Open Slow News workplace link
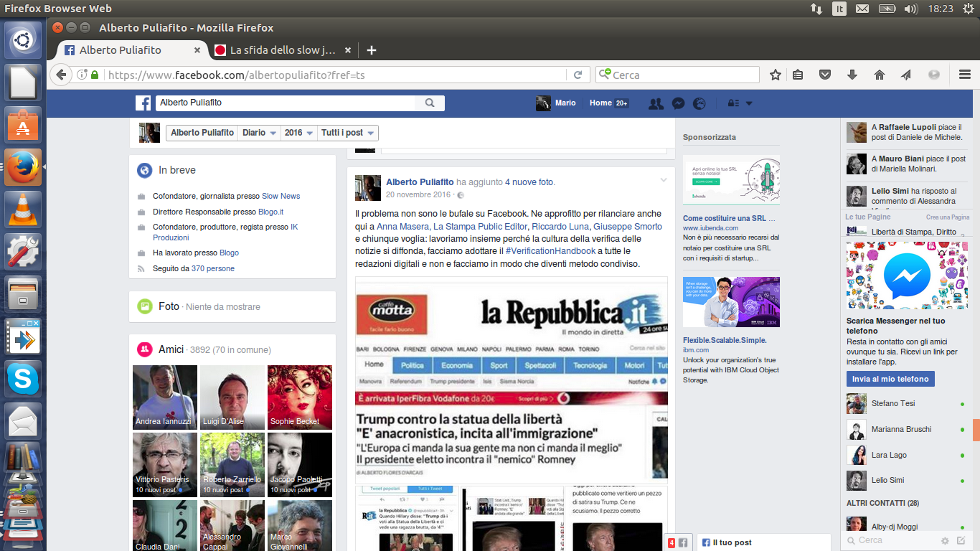This screenshot has width=980, height=551. [x=281, y=196]
